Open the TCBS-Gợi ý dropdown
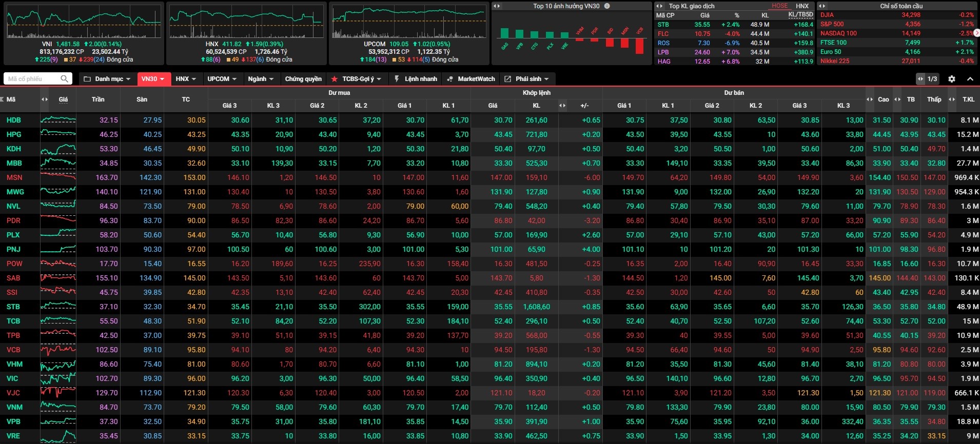Screen dimensions: 980x444 (357, 79)
